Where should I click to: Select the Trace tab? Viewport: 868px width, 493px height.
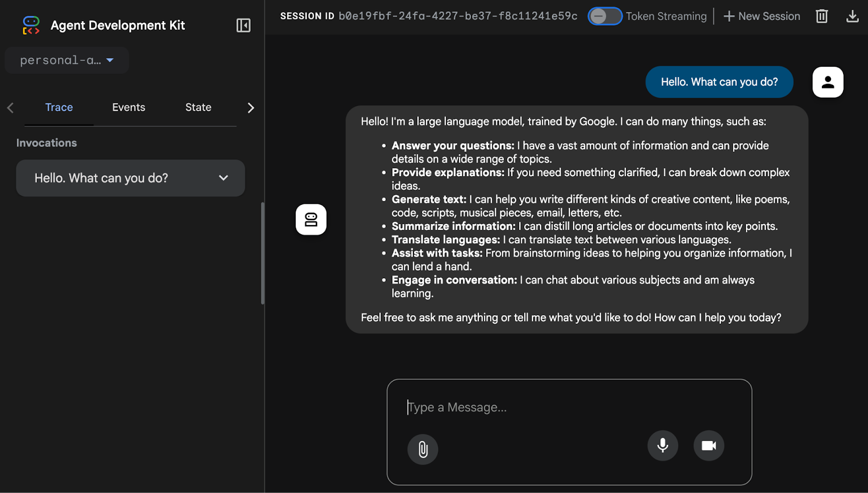point(59,107)
